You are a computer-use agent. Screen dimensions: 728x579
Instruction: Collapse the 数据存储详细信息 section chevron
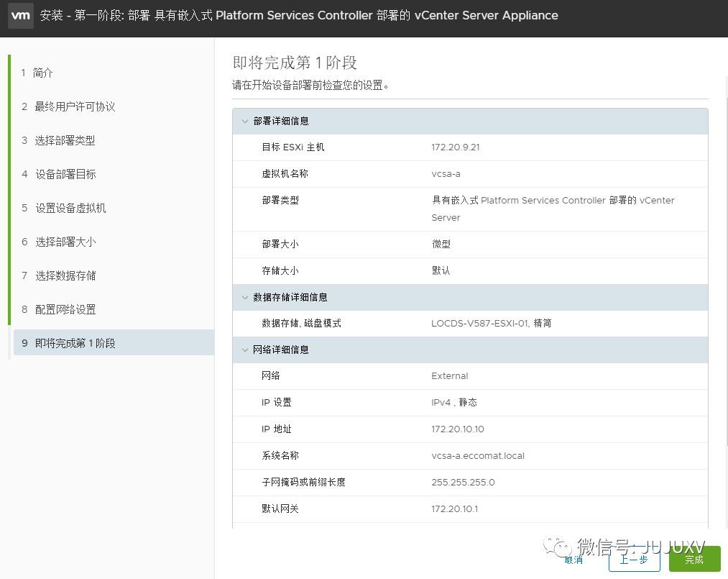click(x=245, y=297)
